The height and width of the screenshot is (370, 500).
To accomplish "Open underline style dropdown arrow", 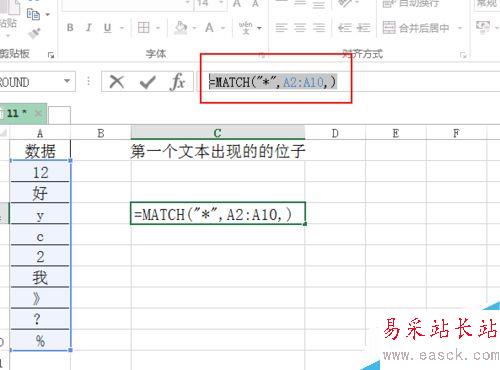I will click(x=122, y=28).
